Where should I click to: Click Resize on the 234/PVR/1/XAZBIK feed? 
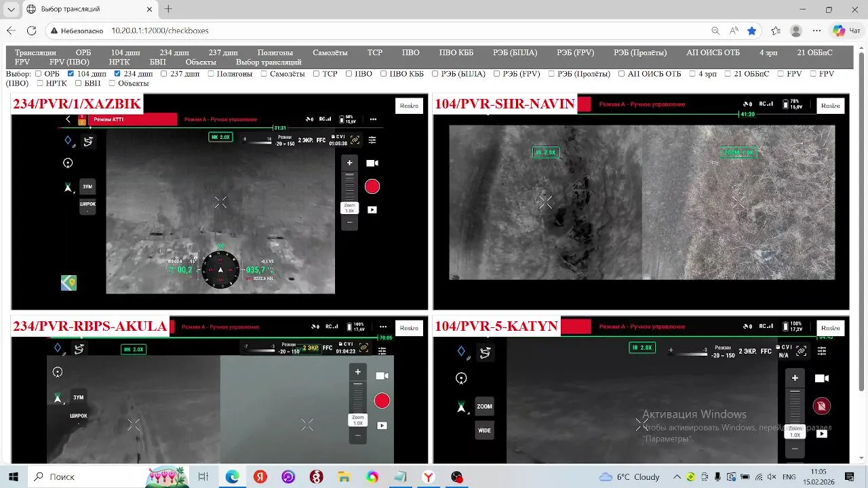click(409, 106)
